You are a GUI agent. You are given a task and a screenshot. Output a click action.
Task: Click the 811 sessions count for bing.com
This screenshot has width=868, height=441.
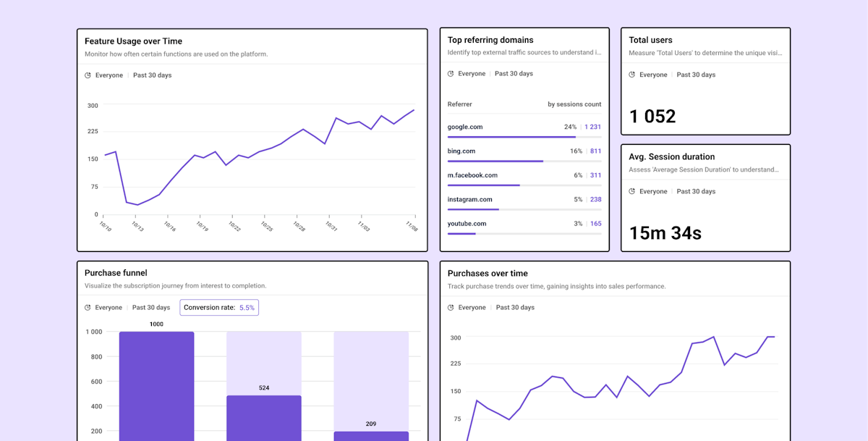coord(595,151)
